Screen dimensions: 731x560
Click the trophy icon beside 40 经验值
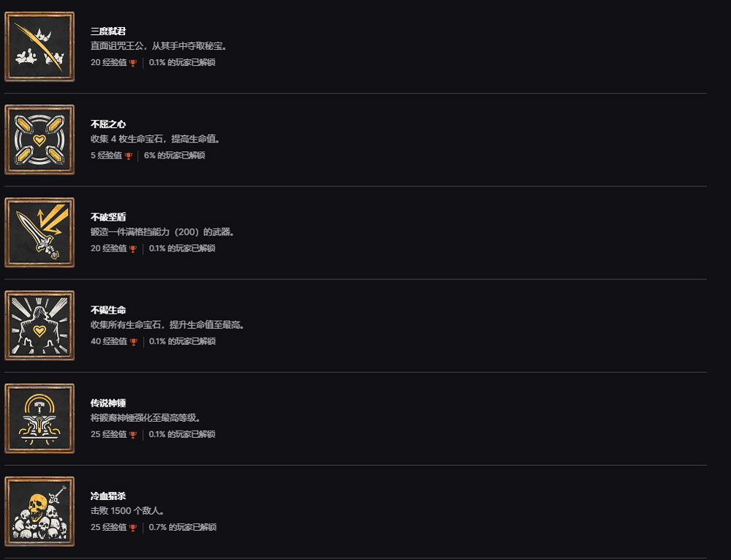point(133,341)
